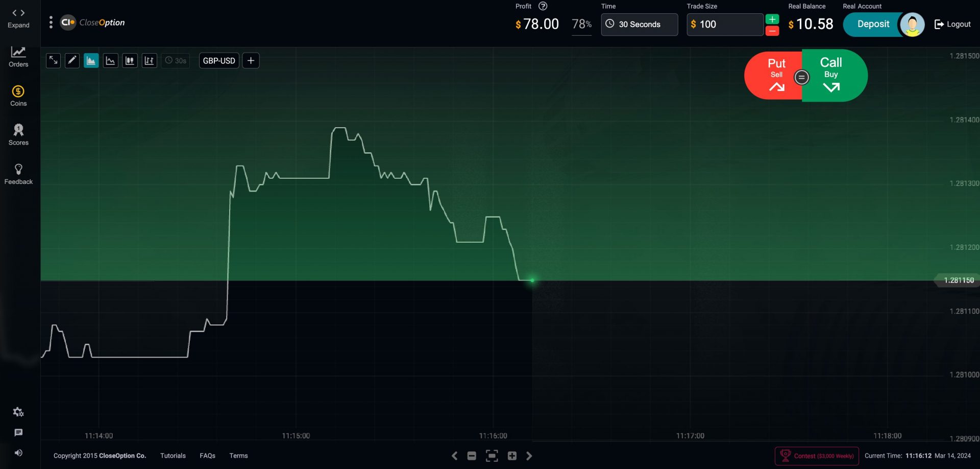Reset chart view with center frame icon
Image resolution: width=980 pixels, height=469 pixels.
pos(492,456)
